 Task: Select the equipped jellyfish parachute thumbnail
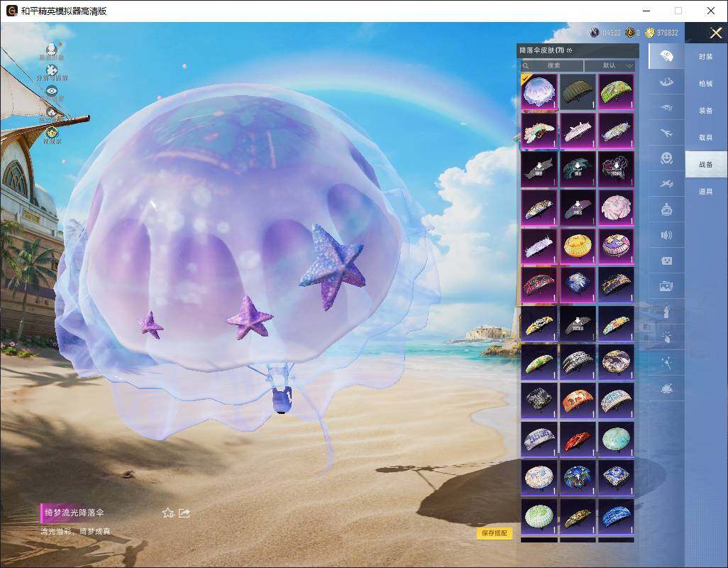pos(539,92)
